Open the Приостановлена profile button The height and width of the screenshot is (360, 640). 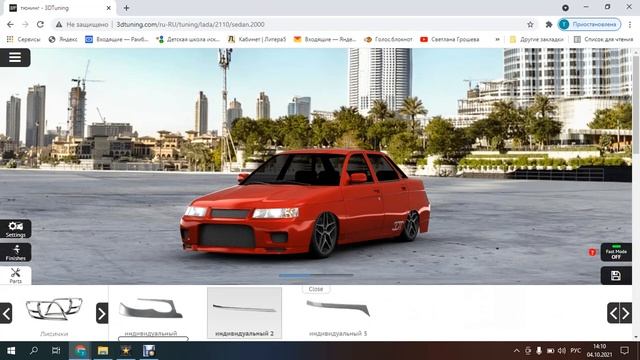[x=589, y=24]
